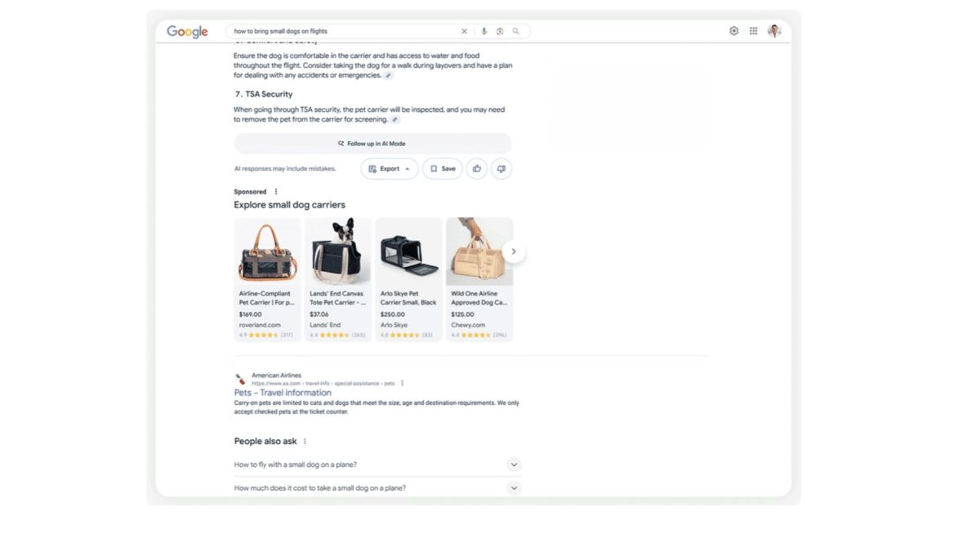Image resolution: width=980 pixels, height=534 pixels.
Task: Click the Google logo
Action: (187, 31)
